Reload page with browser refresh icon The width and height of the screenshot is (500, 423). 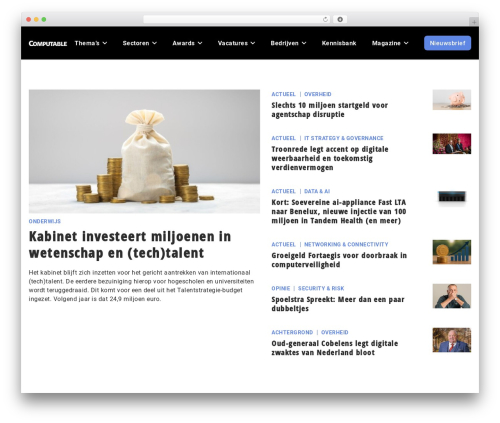[x=325, y=19]
